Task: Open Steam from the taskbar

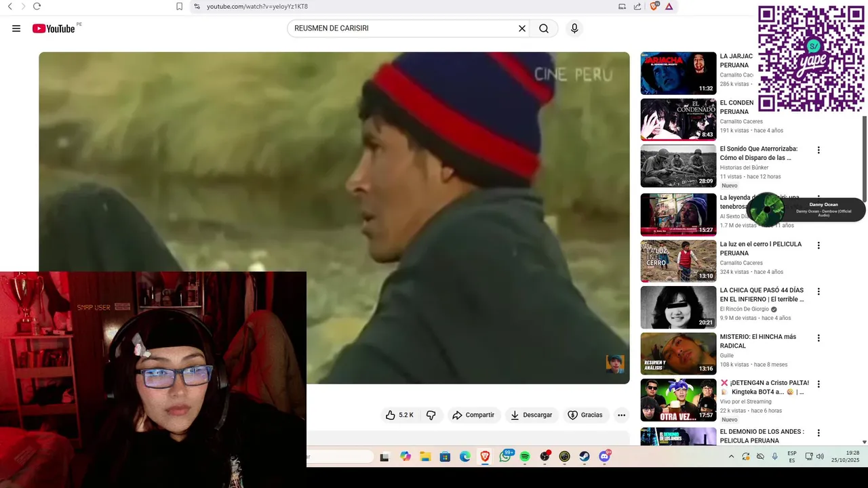Action: coord(584,457)
